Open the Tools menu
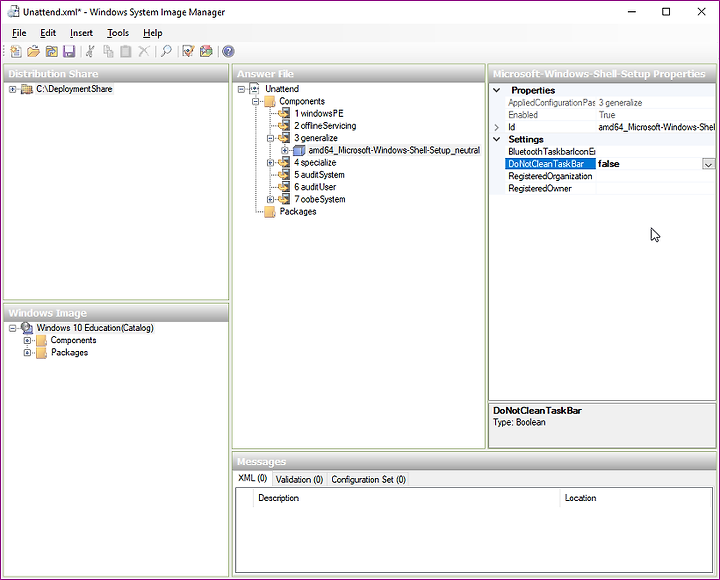The image size is (720, 580). pyautogui.click(x=118, y=33)
